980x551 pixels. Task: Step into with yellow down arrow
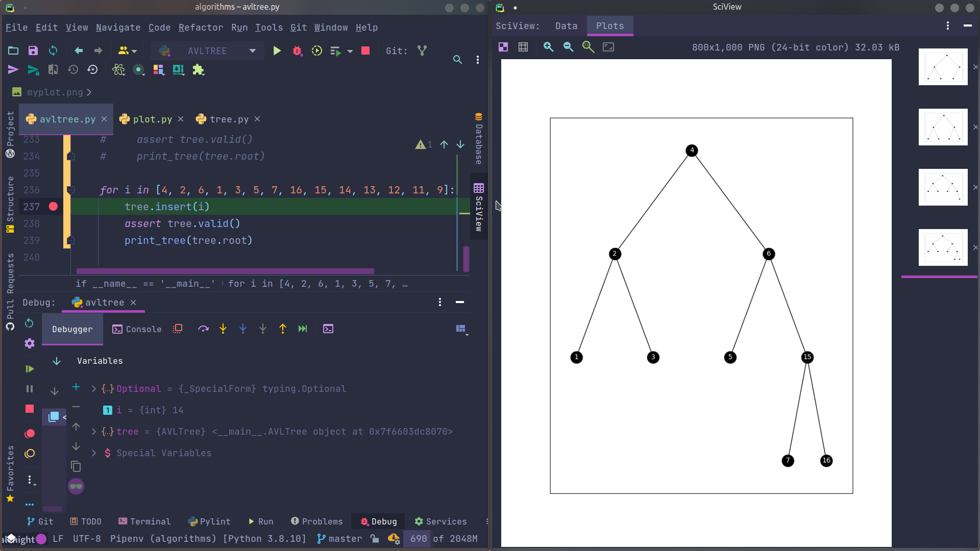223,329
